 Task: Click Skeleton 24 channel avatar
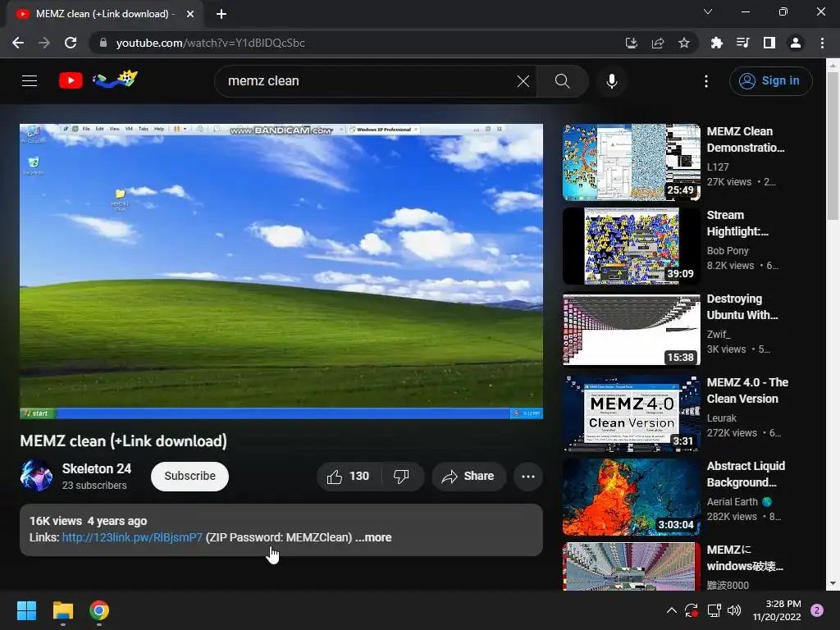(36, 475)
